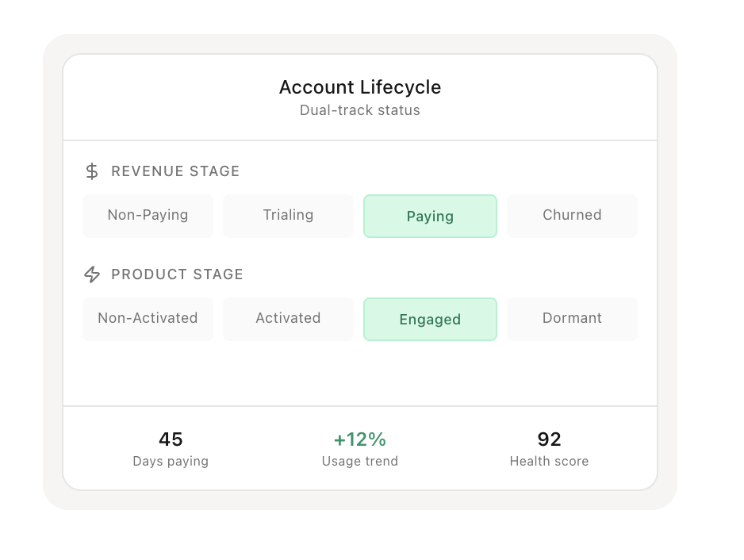744x560 pixels.
Task: Click the +12% Usage trend value
Action: (359, 439)
